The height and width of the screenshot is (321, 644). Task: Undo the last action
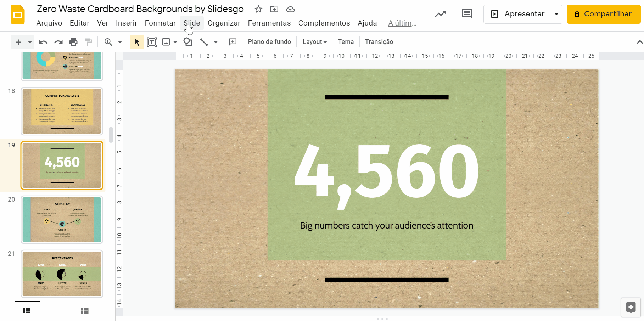(x=43, y=42)
